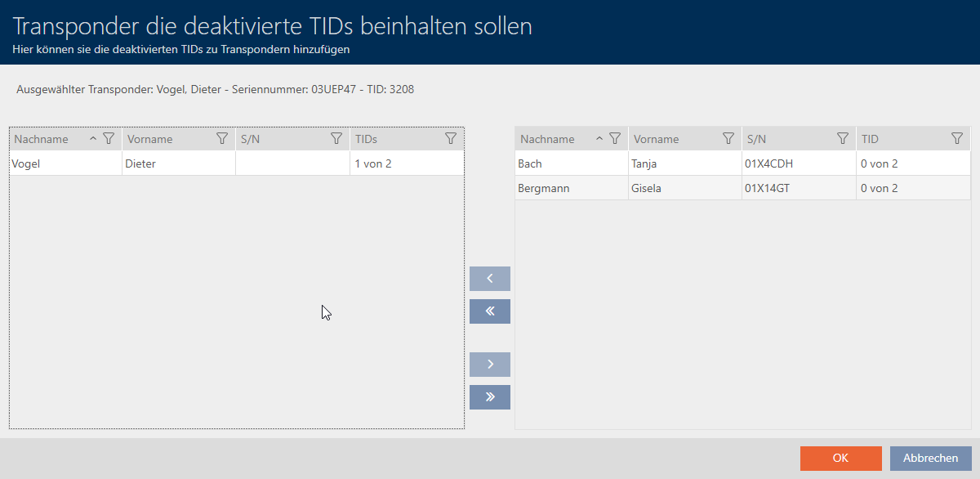Open filter for left TIDs column
Viewport: 980px width, 479px height.
point(450,139)
